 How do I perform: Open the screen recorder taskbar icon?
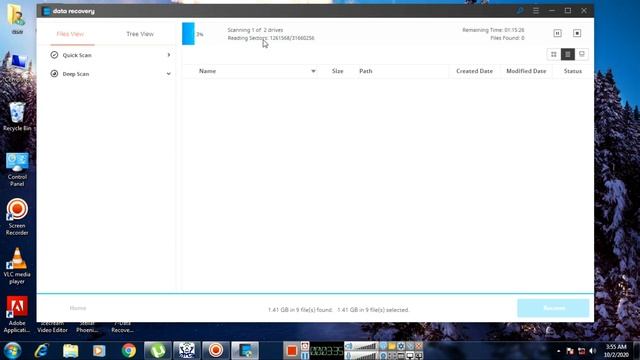pyautogui.click(x=216, y=351)
